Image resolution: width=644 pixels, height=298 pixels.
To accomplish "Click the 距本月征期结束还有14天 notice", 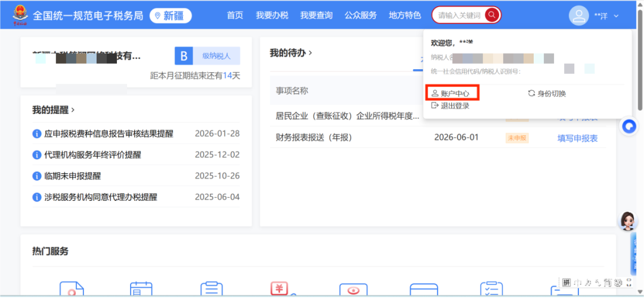I will pos(195,76).
